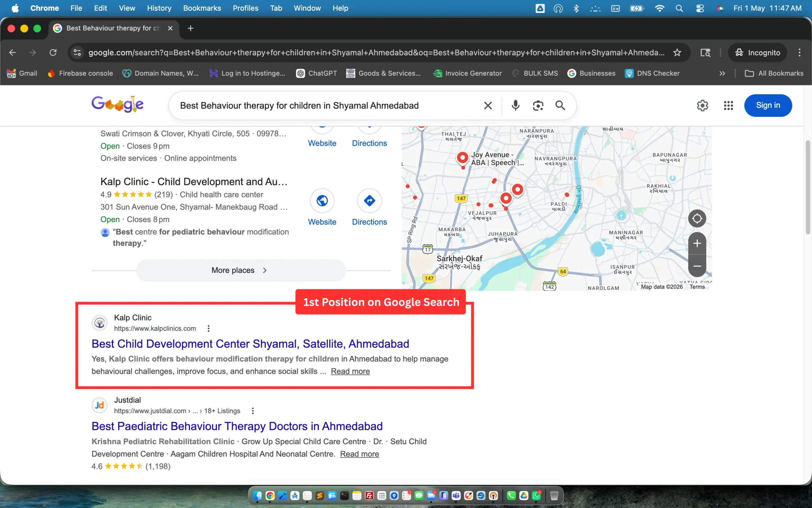The height and width of the screenshot is (508, 812).
Task: Open the Gmail bookmark
Action: 22,73
